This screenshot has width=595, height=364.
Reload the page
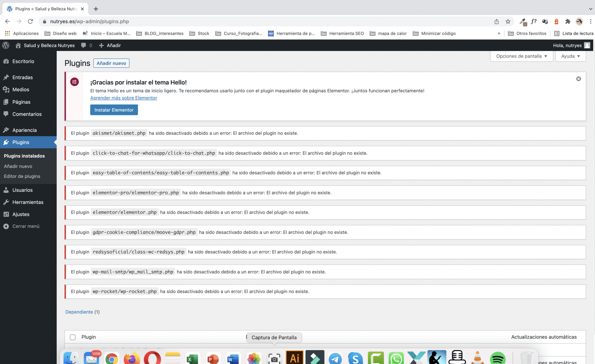pyautogui.click(x=30, y=22)
